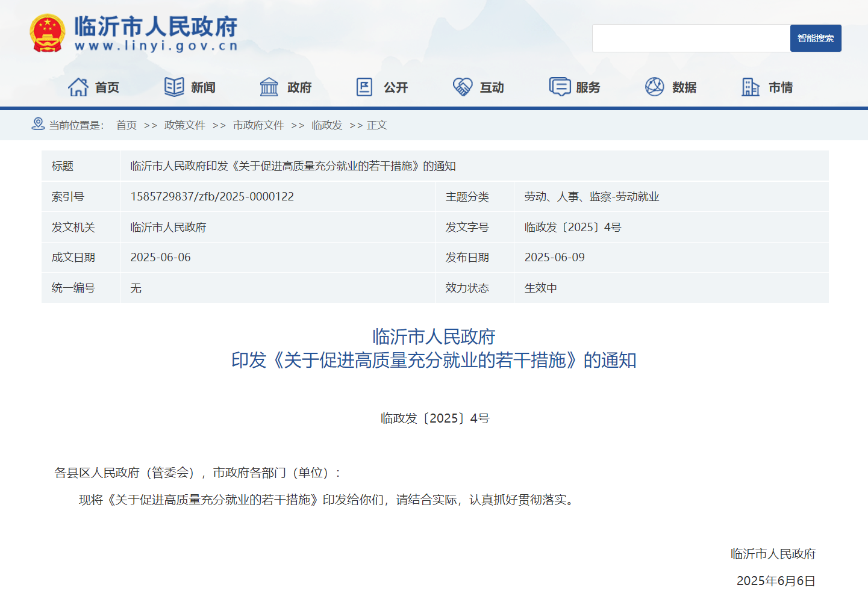
Task: Click the 智能搜索 search button
Action: (x=816, y=38)
